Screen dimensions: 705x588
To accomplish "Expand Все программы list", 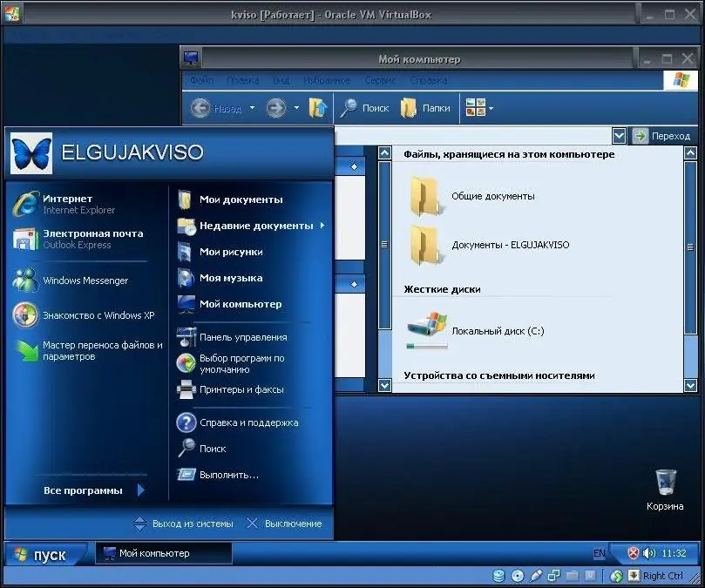I will click(93, 490).
